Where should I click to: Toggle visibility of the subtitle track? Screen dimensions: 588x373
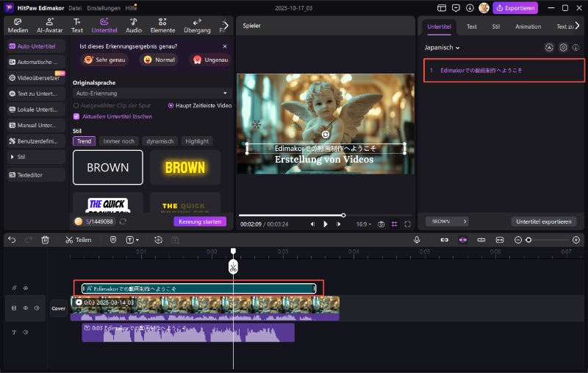pyautogui.click(x=25, y=288)
